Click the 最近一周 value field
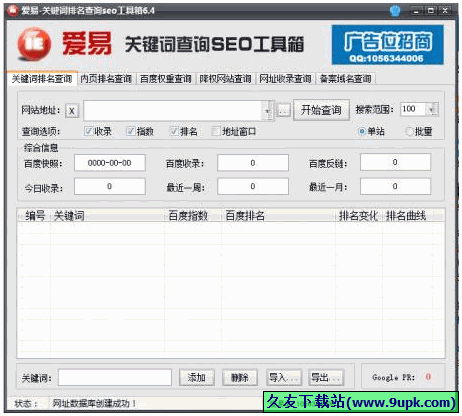The image size is (462, 416). (253, 186)
